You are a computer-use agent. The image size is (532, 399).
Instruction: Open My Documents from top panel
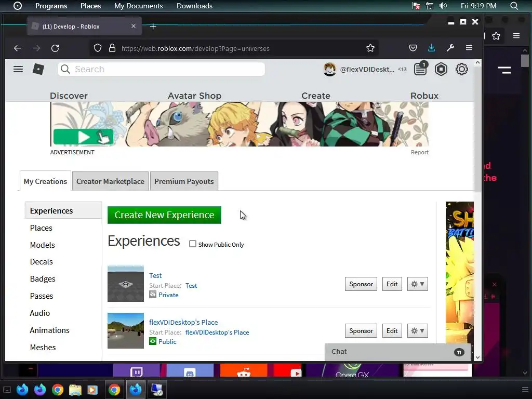pyautogui.click(x=138, y=6)
